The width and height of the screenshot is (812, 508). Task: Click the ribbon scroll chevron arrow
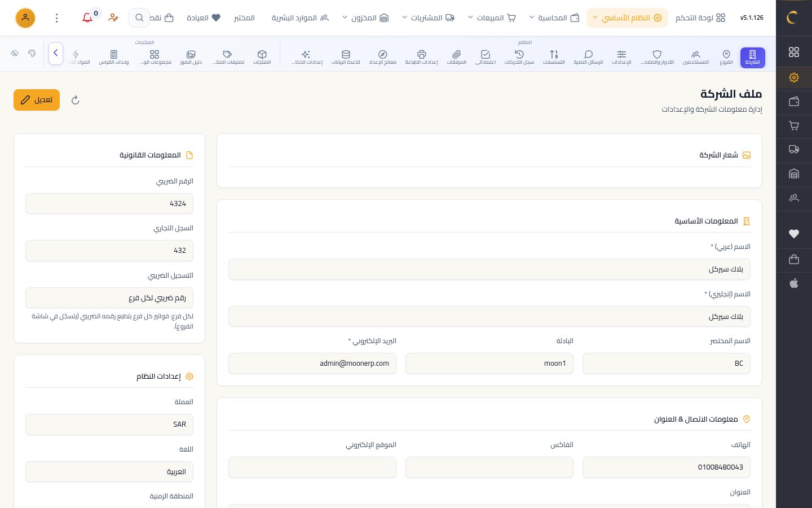56,53
